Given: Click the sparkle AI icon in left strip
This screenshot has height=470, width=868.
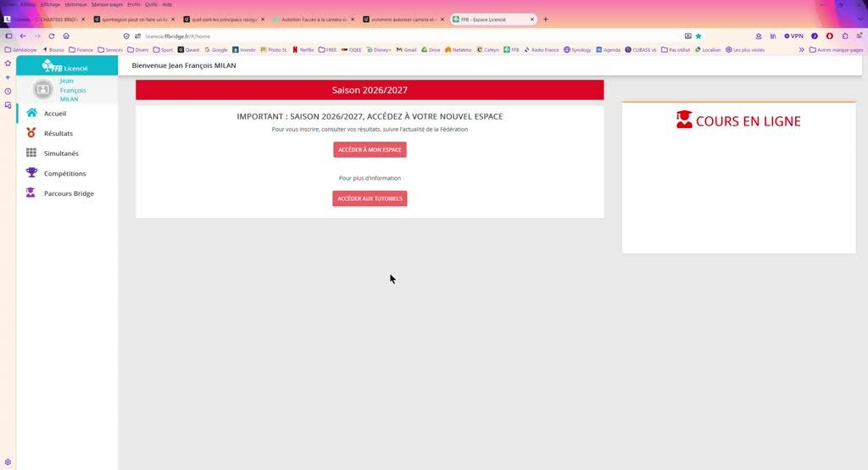Looking at the screenshot, I should coord(8,77).
